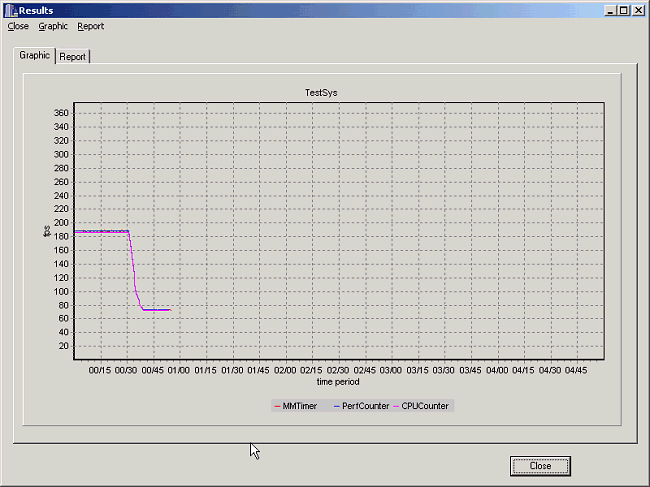Click the 'time period' axis label
The height and width of the screenshot is (487, 650).
(338, 382)
